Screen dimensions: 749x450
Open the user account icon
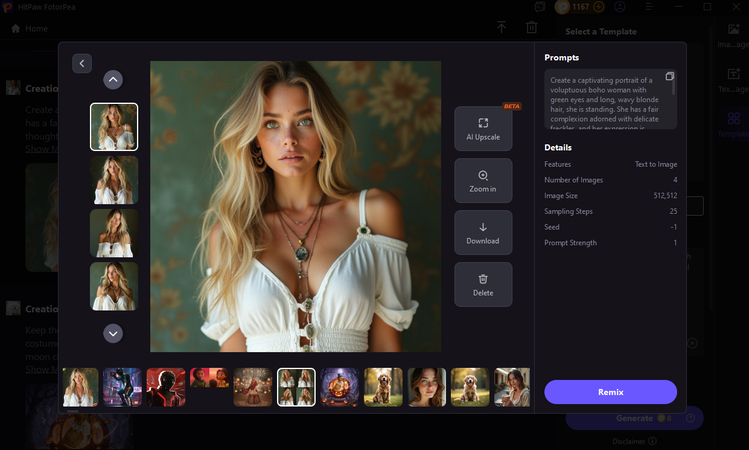pyautogui.click(x=620, y=7)
